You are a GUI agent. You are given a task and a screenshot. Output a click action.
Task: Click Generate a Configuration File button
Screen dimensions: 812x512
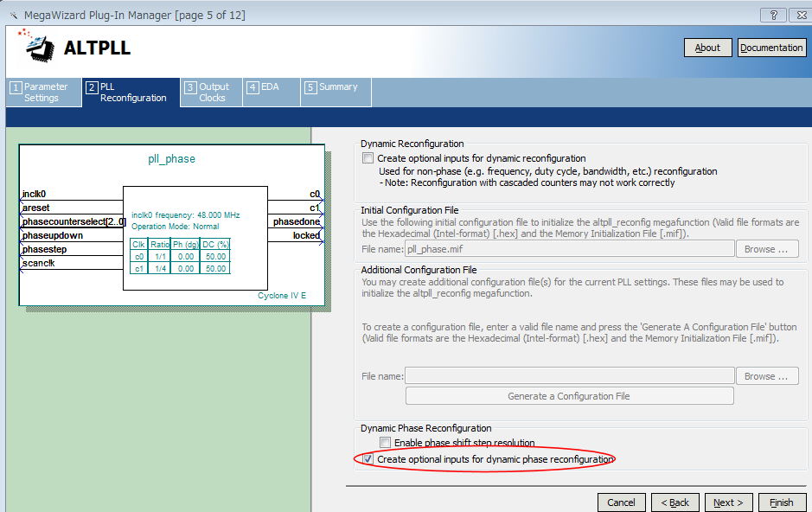click(x=569, y=396)
